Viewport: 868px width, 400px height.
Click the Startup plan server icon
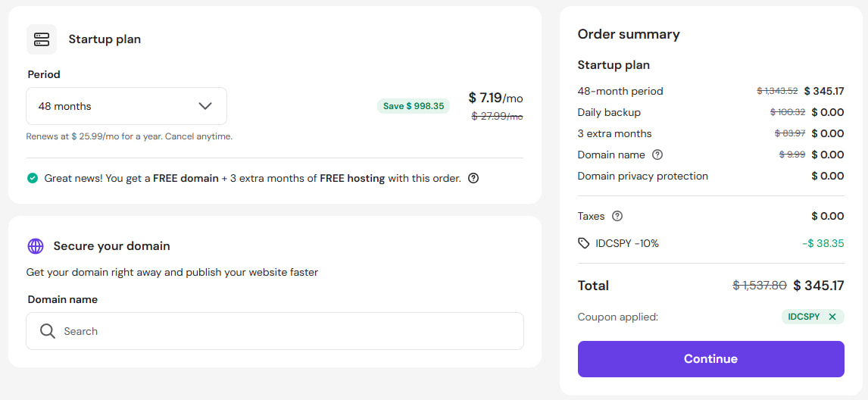(42, 39)
